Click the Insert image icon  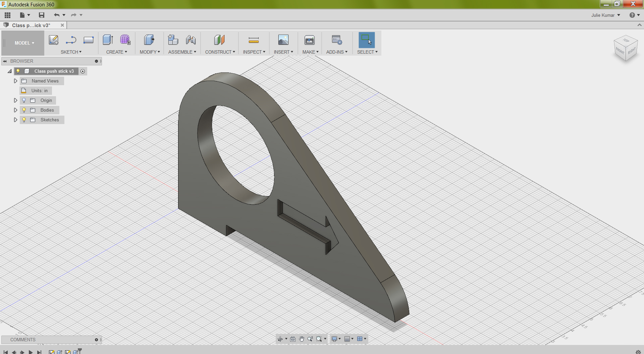pos(283,40)
